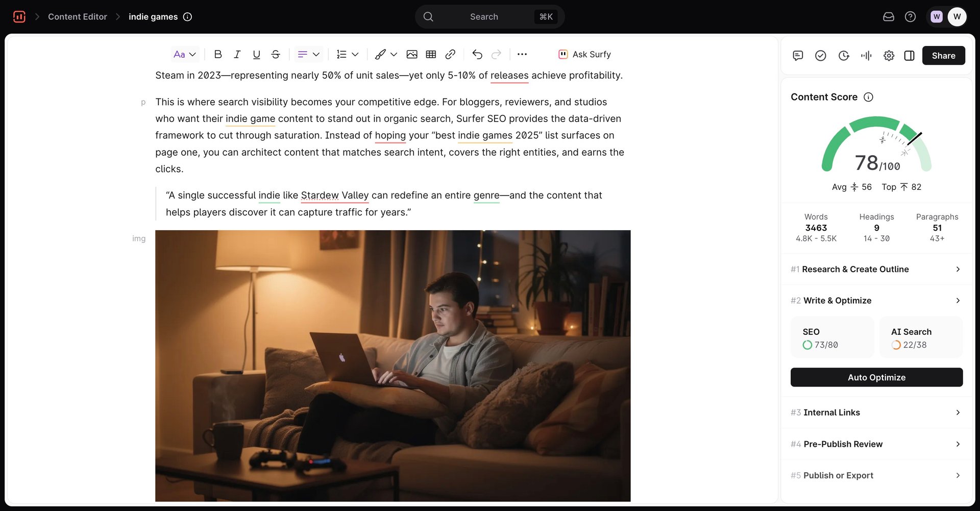Click the Auto Optimize button
The image size is (980, 511).
[876, 377]
